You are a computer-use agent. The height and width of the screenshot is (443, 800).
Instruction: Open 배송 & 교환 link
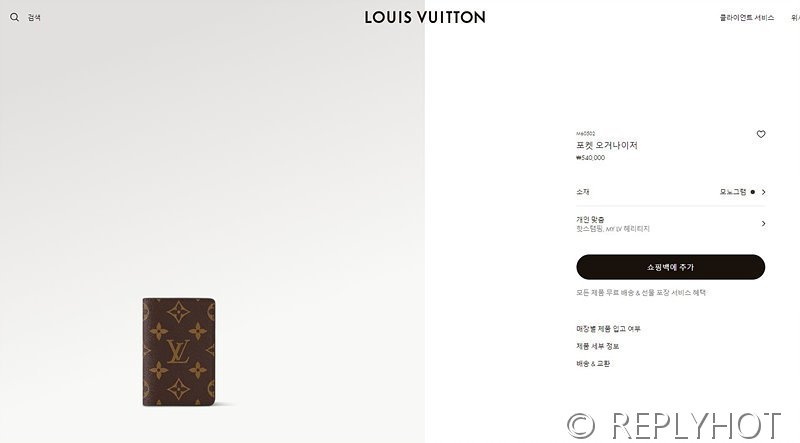point(593,363)
